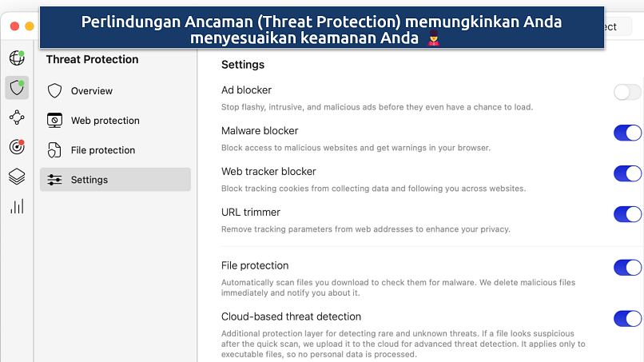Click the shield icon beside Overview
This screenshot has width=644, height=362.
54,91
